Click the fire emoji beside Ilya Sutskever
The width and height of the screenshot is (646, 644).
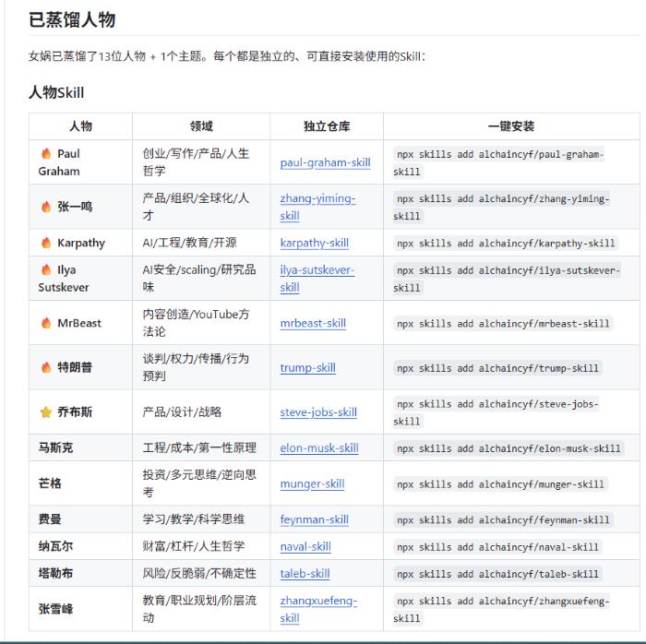coord(46,269)
